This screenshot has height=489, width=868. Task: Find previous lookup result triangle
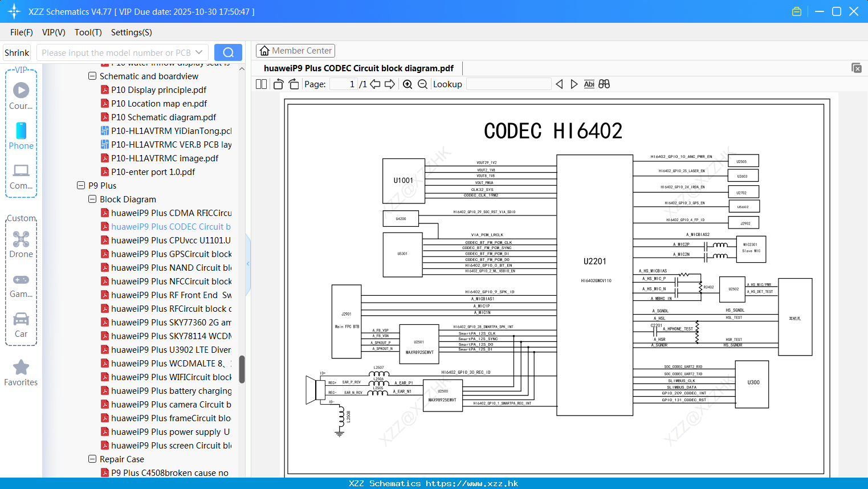click(559, 84)
